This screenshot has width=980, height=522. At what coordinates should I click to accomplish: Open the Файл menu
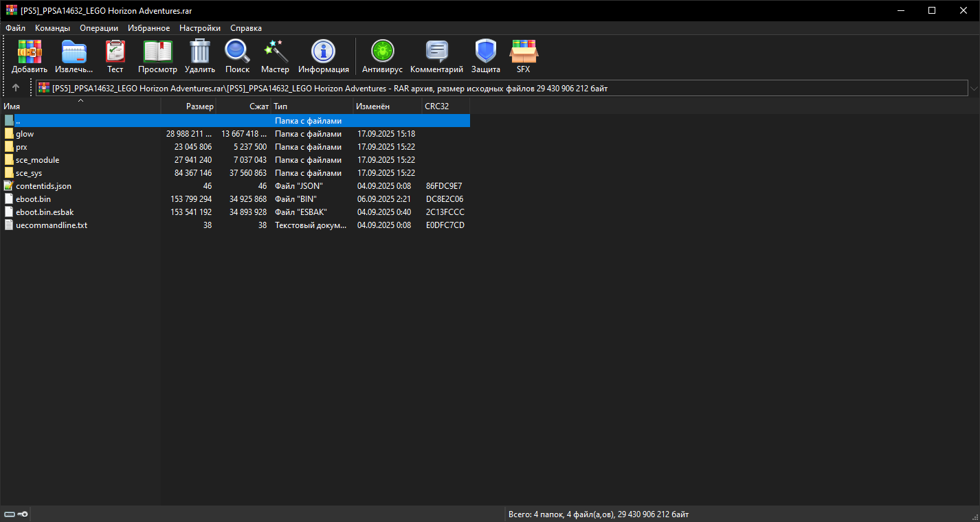[x=15, y=28]
